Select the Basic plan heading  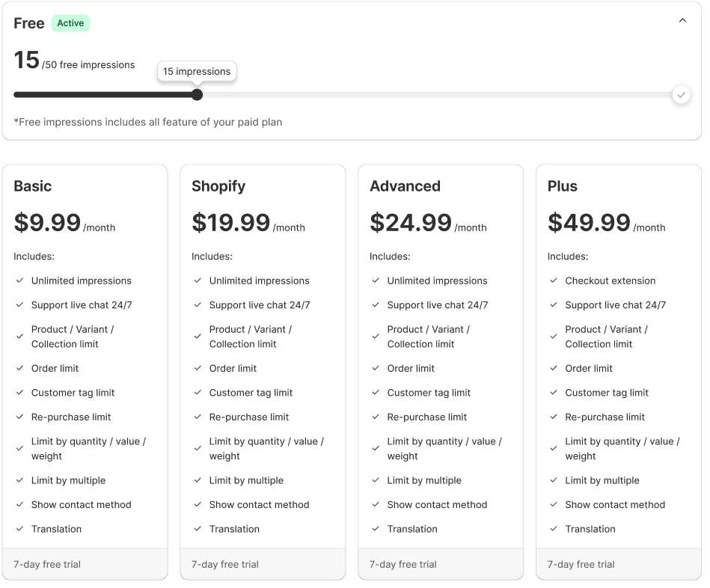[33, 186]
